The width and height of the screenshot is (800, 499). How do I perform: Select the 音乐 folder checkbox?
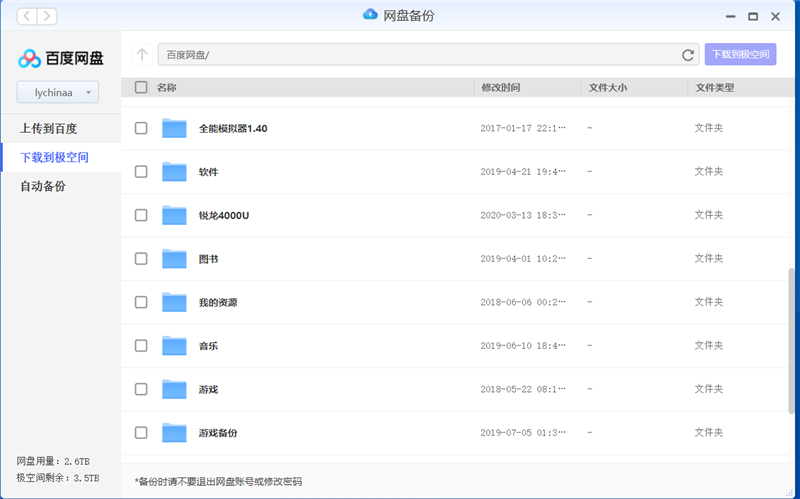[141, 345]
